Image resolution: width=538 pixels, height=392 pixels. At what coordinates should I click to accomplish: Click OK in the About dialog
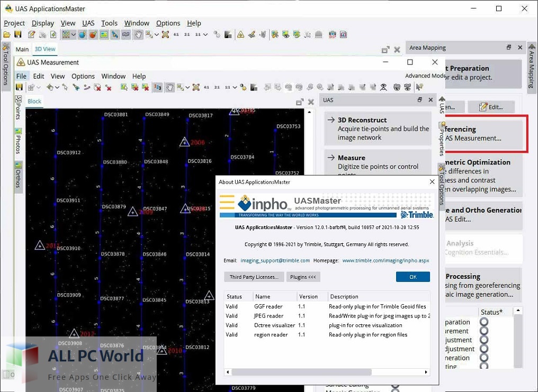pyautogui.click(x=413, y=277)
